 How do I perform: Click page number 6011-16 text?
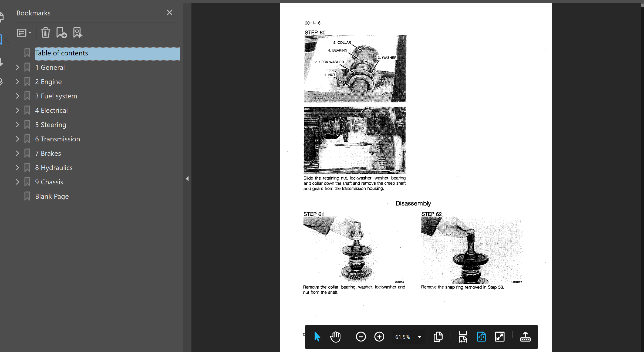[312, 23]
